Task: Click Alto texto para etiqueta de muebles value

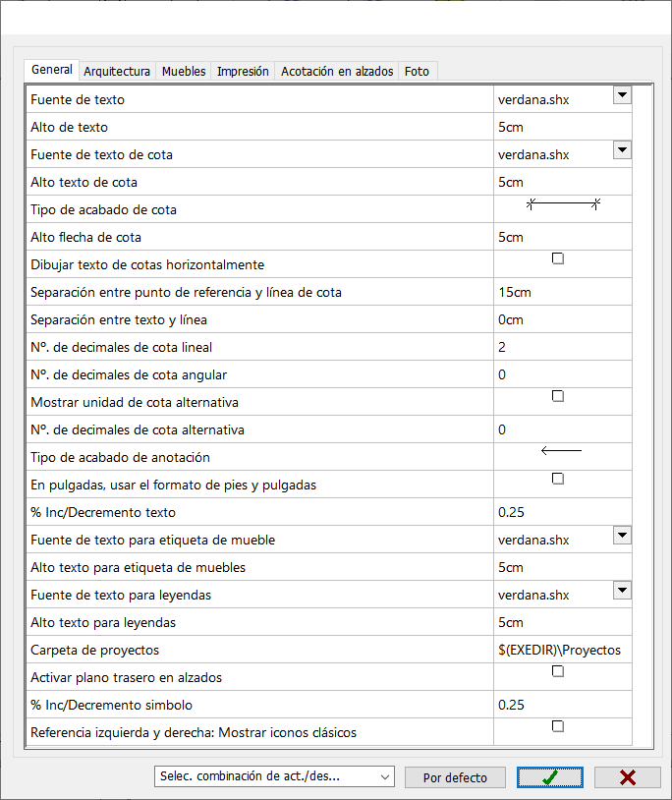Action: pos(563,567)
